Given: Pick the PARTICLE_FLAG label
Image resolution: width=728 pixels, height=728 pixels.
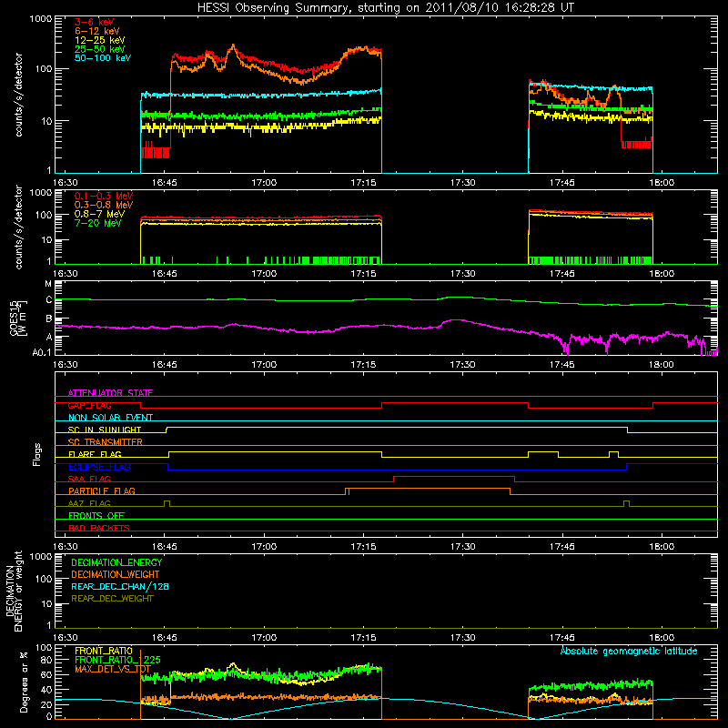Looking at the screenshot, I should (102, 490).
